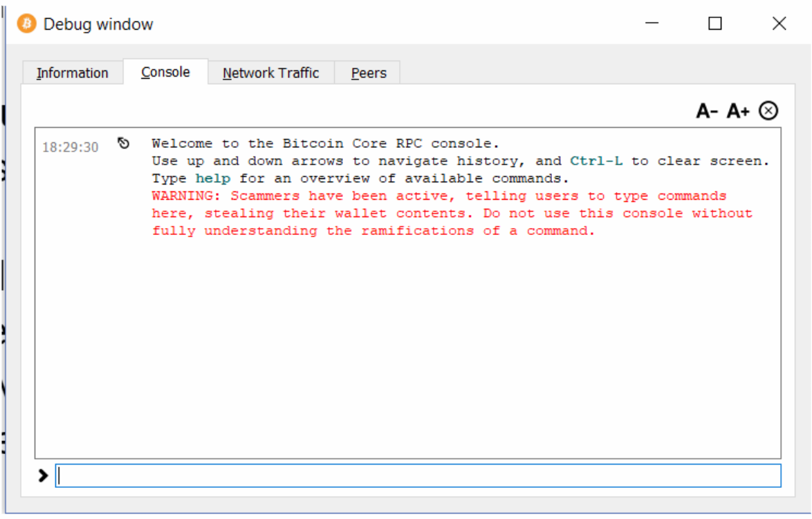
Task: Click the message icon beside the timestamp
Action: click(x=123, y=143)
